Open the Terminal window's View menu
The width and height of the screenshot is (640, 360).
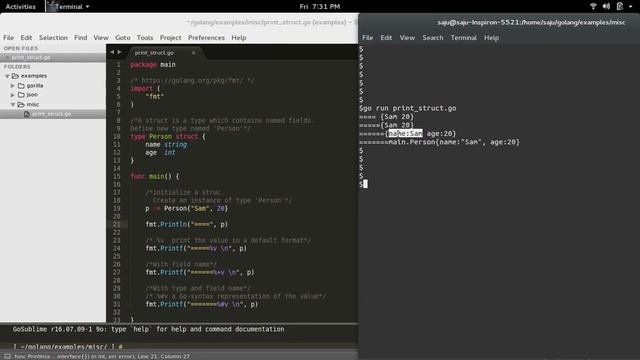point(407,38)
